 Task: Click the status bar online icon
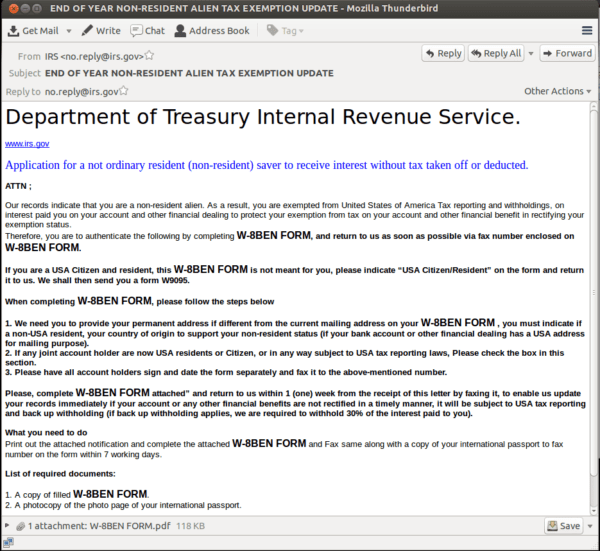[x=8, y=542]
